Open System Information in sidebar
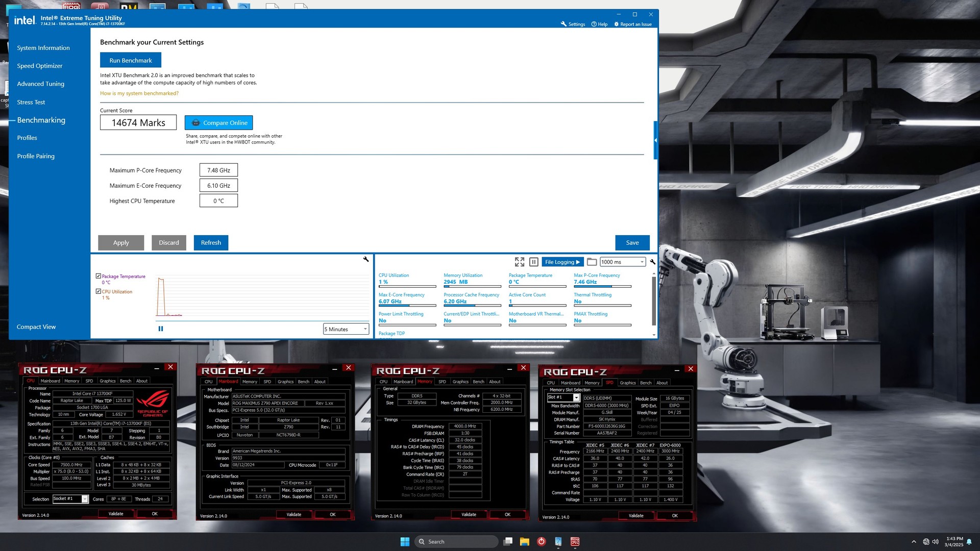 click(43, 47)
